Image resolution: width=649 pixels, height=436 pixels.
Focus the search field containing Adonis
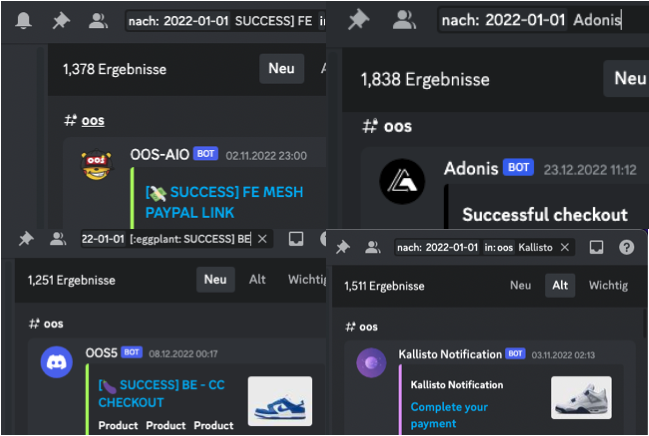[543, 20]
